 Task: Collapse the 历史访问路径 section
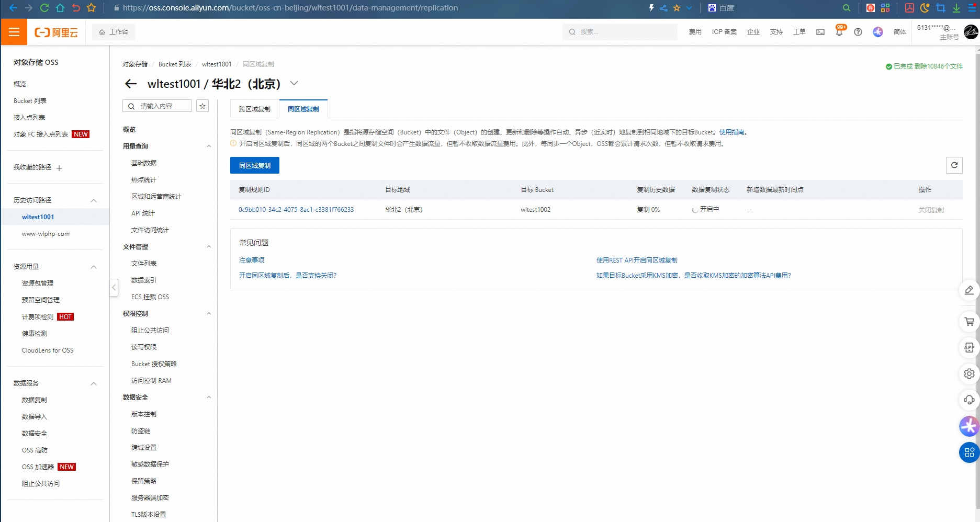click(94, 200)
